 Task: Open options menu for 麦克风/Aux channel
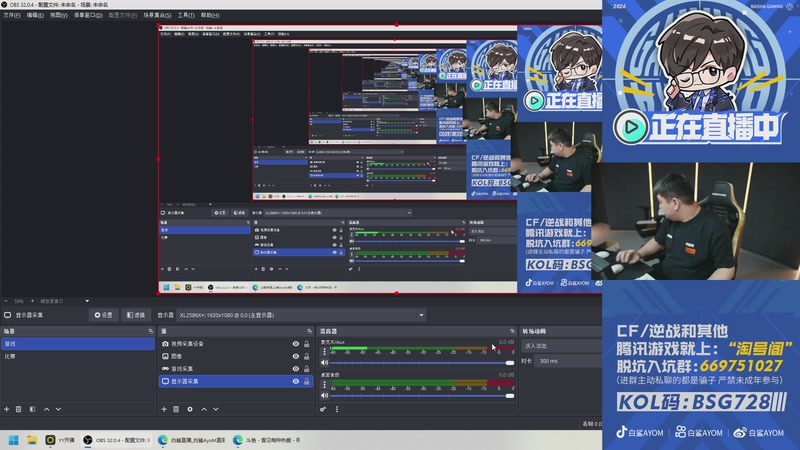coord(324,352)
